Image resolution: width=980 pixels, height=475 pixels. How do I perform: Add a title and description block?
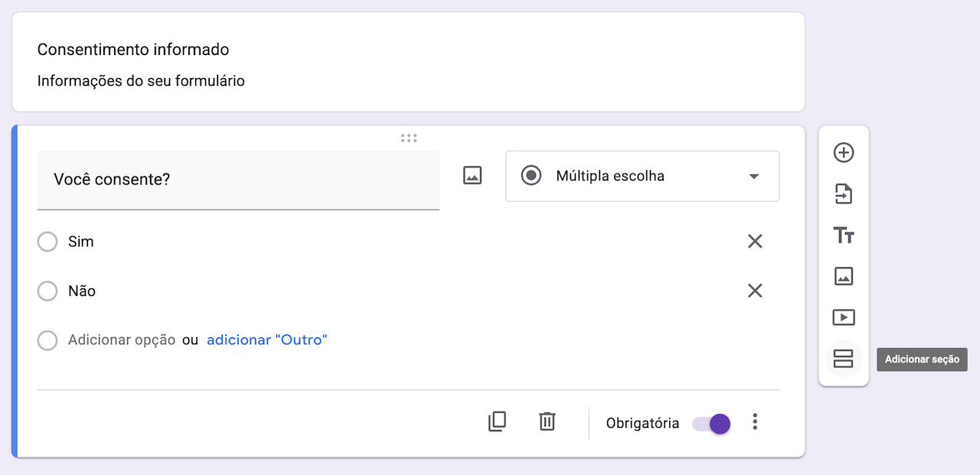tap(843, 236)
